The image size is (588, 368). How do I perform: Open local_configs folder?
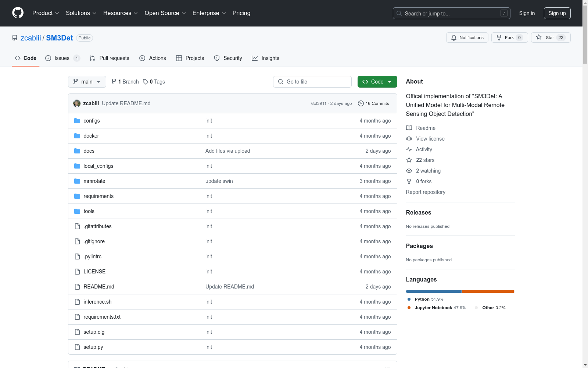pyautogui.click(x=98, y=166)
